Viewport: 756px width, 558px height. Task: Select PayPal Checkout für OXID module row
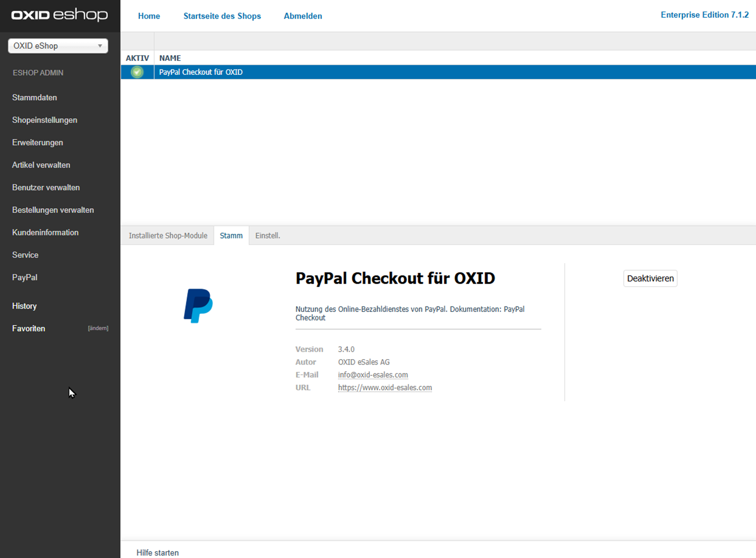tap(201, 72)
